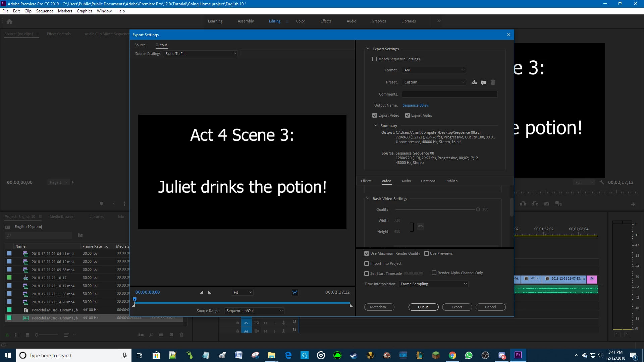Click the Delete Preset trash icon
Image resolution: width=644 pixels, height=362 pixels.
(493, 82)
